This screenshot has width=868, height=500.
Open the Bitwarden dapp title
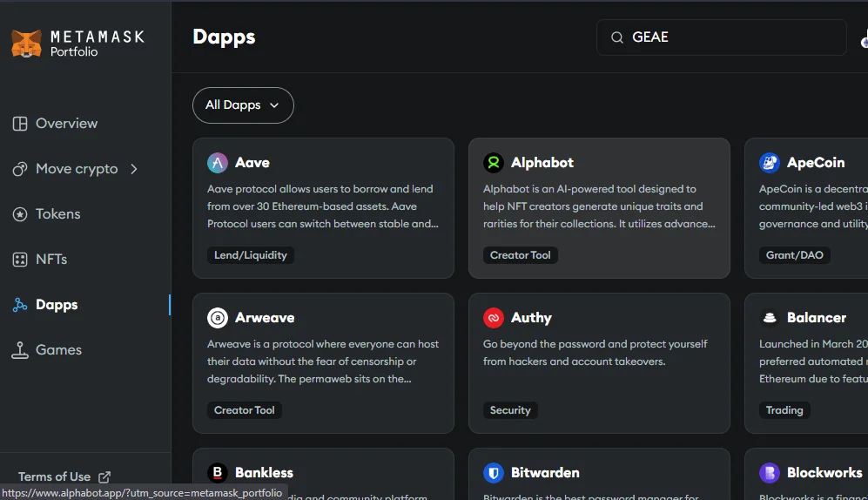(545, 473)
